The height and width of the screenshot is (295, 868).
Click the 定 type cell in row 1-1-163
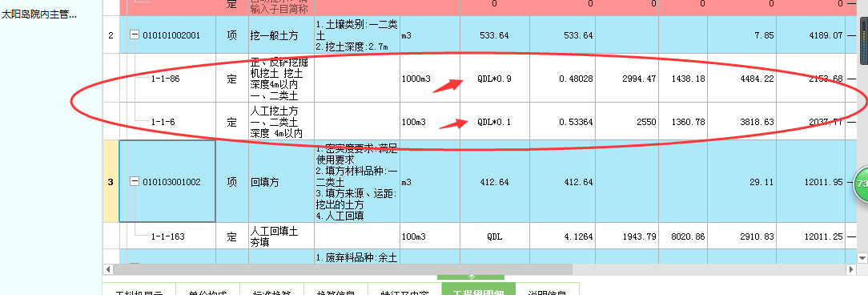pyautogui.click(x=232, y=236)
